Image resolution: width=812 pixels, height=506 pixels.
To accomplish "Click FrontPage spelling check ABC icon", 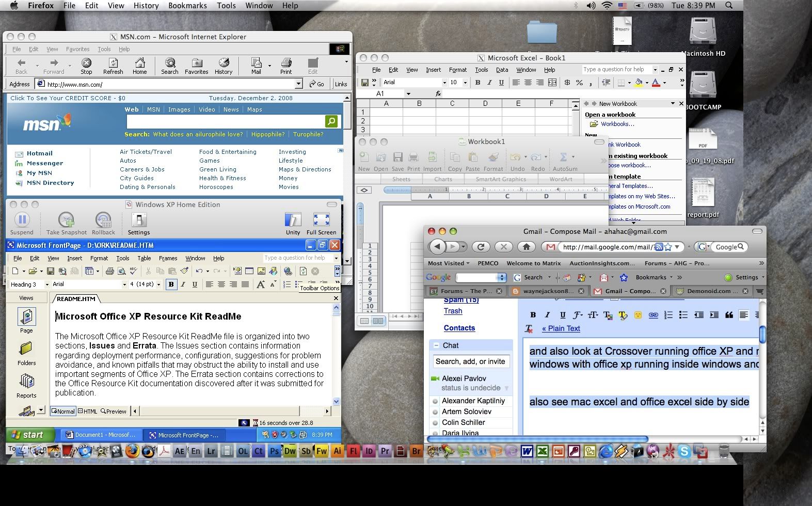I will coord(134,271).
